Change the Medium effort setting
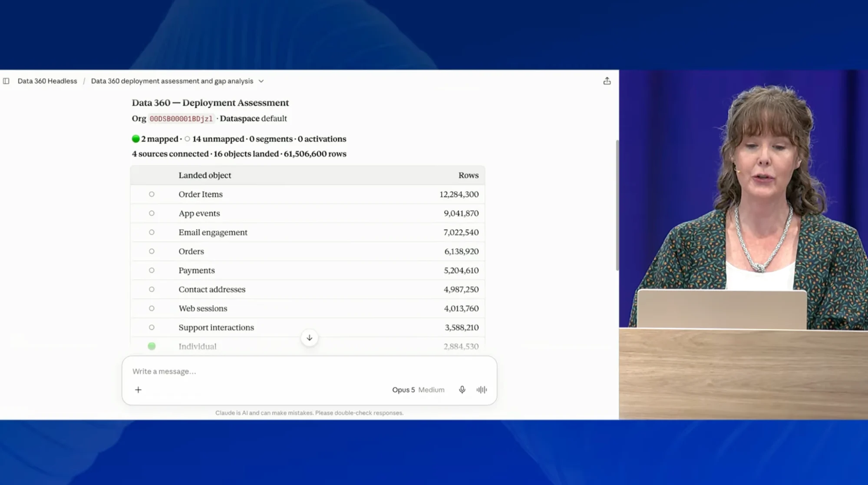Screen dimensions: 868x485 click(x=431, y=390)
